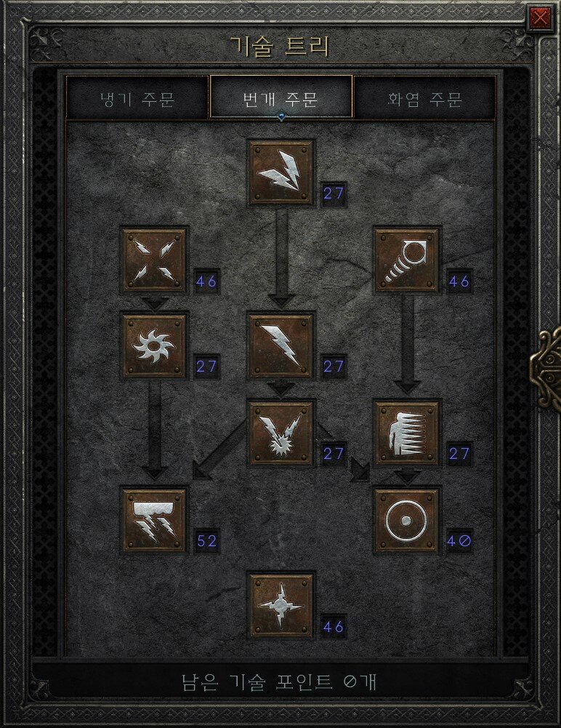Open the 화염 주문 tab
Viewport: 561px width, 728px height.
coord(424,99)
